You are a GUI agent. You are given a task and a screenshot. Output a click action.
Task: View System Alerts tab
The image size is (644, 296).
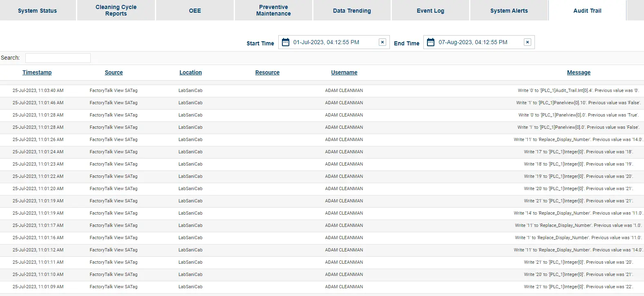(509, 11)
